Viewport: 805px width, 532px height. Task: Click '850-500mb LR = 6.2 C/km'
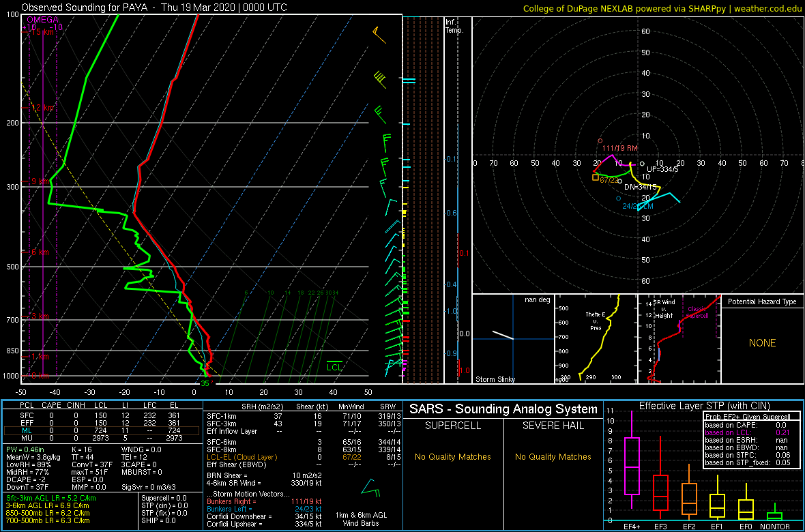coord(48,512)
